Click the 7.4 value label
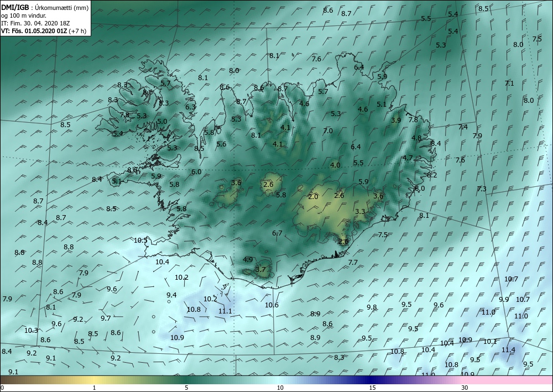This screenshot has height=392, width=553. (463, 127)
